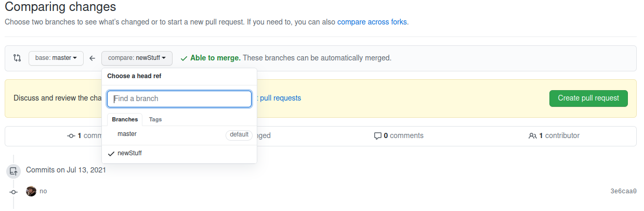Click the contributor people icon
644x211 pixels.
click(532, 136)
